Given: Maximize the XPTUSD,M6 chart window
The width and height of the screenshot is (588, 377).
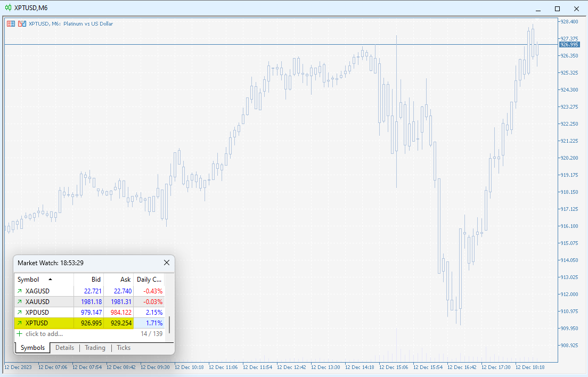Looking at the screenshot, I should tap(557, 9).
